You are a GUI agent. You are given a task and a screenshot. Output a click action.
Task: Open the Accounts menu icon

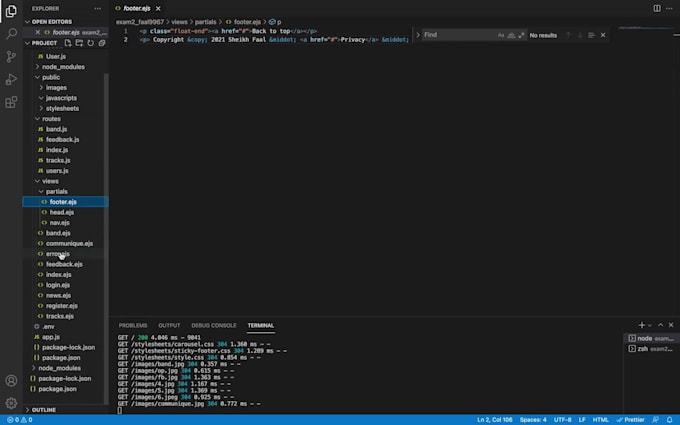11,380
